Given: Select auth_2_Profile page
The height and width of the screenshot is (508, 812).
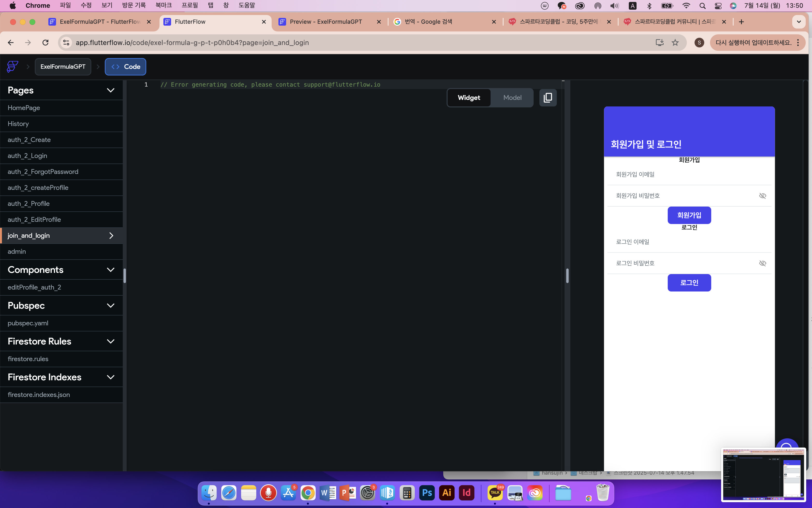Looking at the screenshot, I should tap(61, 204).
